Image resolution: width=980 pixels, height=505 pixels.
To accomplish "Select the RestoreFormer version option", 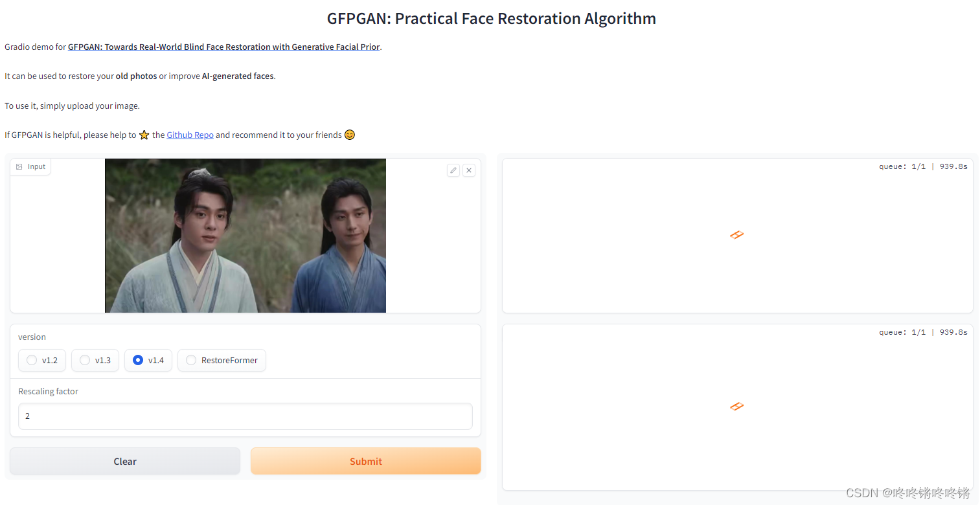I will 222,360.
